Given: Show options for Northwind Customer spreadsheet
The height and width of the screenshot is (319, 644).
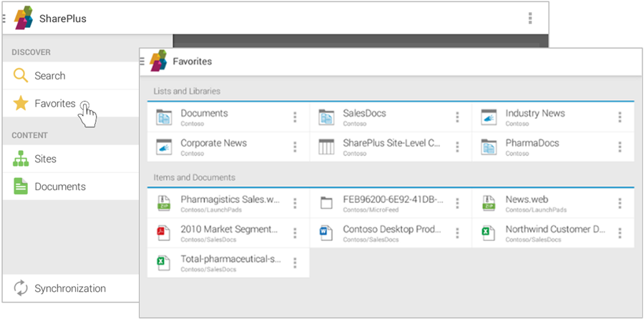Looking at the screenshot, I should tap(620, 233).
